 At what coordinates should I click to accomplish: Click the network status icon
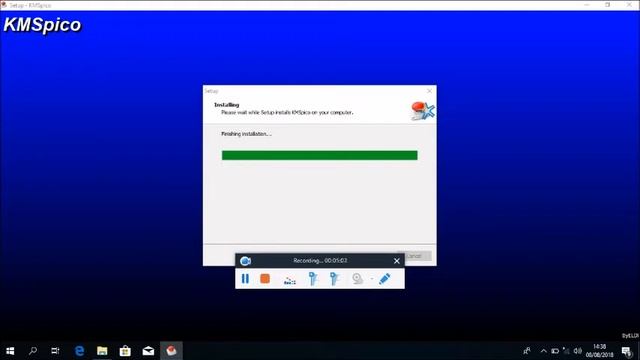(566, 351)
